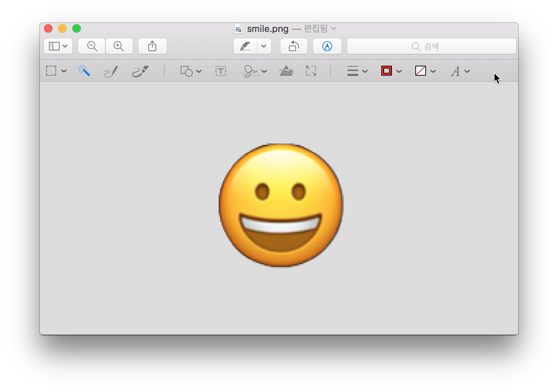Click the smiley emoji image
This screenshot has width=558, height=392.
(281, 205)
